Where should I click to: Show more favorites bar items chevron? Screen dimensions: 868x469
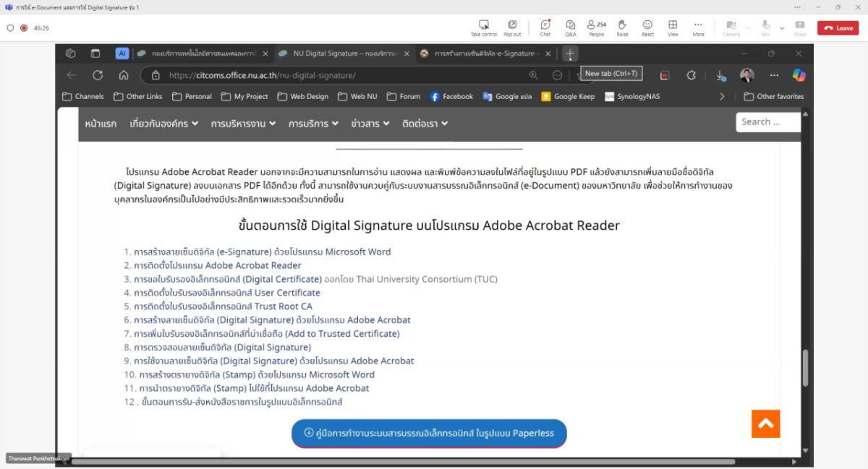coord(722,96)
